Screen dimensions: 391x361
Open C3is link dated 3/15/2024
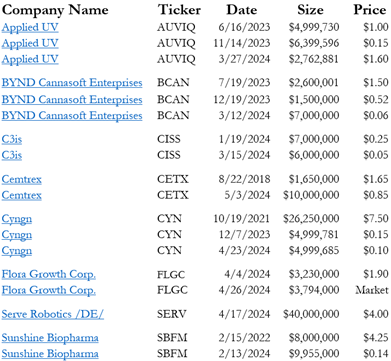12,155
